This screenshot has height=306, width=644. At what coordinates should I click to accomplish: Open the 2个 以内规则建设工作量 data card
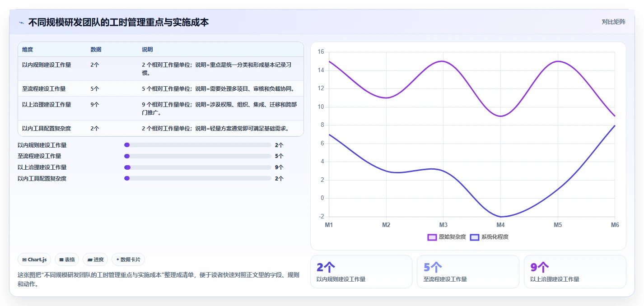pos(361,272)
